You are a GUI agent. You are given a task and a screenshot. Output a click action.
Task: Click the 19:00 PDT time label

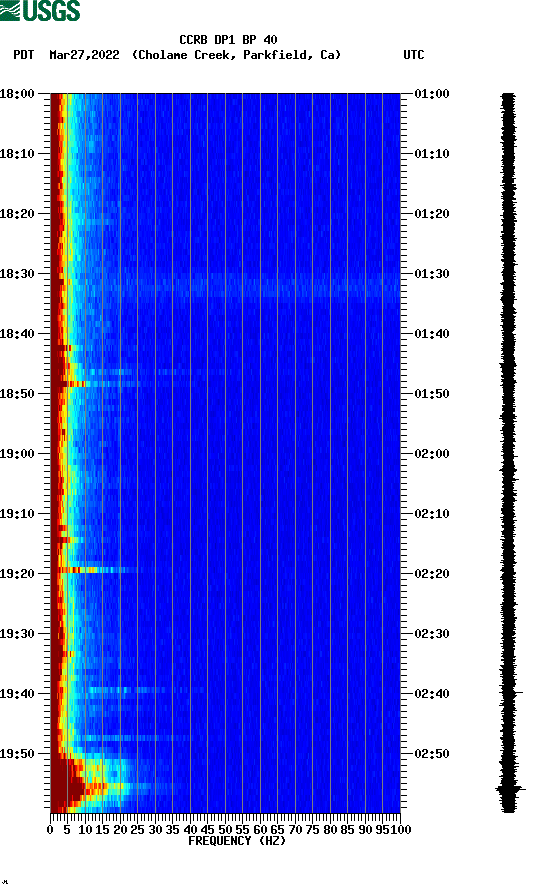pyautogui.click(x=17, y=454)
